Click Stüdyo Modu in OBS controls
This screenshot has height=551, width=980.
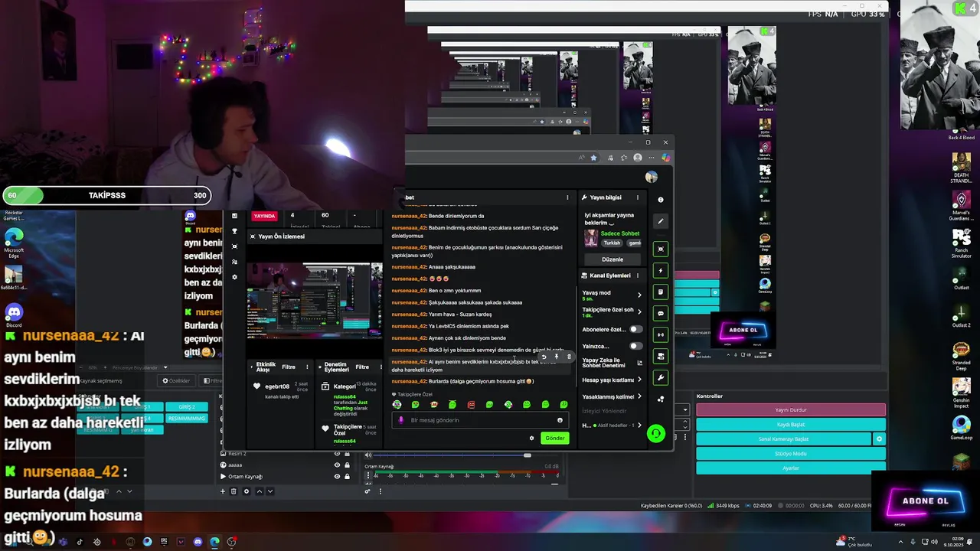[x=791, y=454]
